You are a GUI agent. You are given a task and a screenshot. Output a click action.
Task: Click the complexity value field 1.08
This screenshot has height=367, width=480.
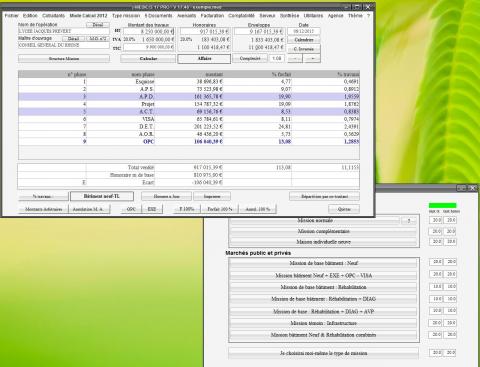(x=277, y=58)
